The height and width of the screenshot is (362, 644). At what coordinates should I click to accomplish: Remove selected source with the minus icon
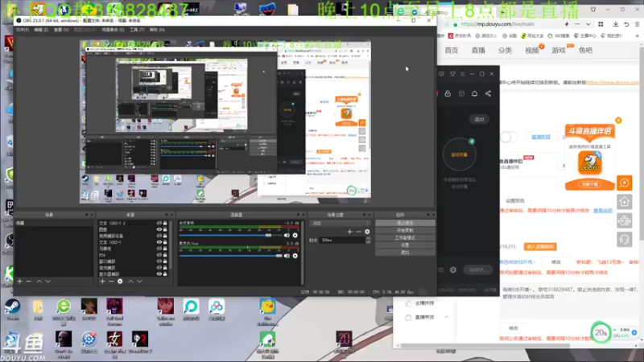111,281
